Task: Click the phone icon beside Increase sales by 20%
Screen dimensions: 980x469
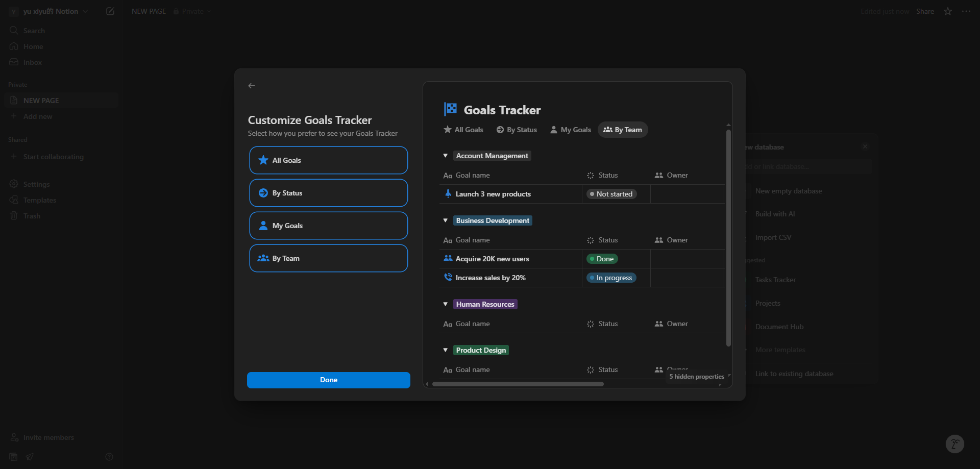Action: (x=448, y=277)
